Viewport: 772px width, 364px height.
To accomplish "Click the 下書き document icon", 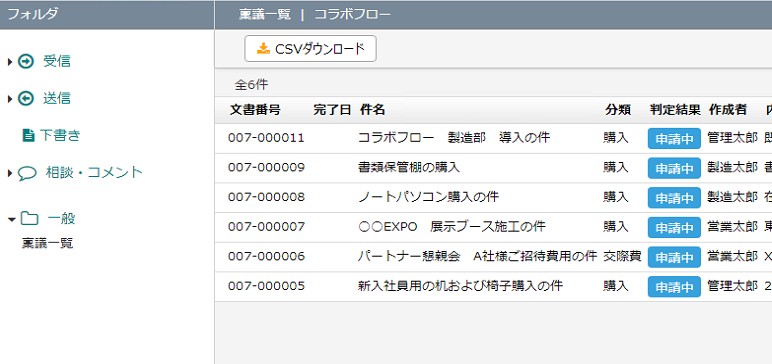I will coord(29,135).
